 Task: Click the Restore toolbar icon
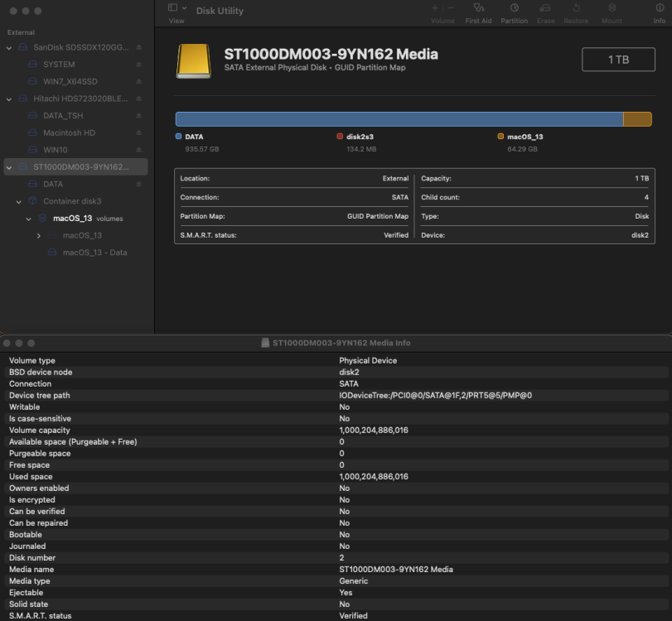click(576, 7)
